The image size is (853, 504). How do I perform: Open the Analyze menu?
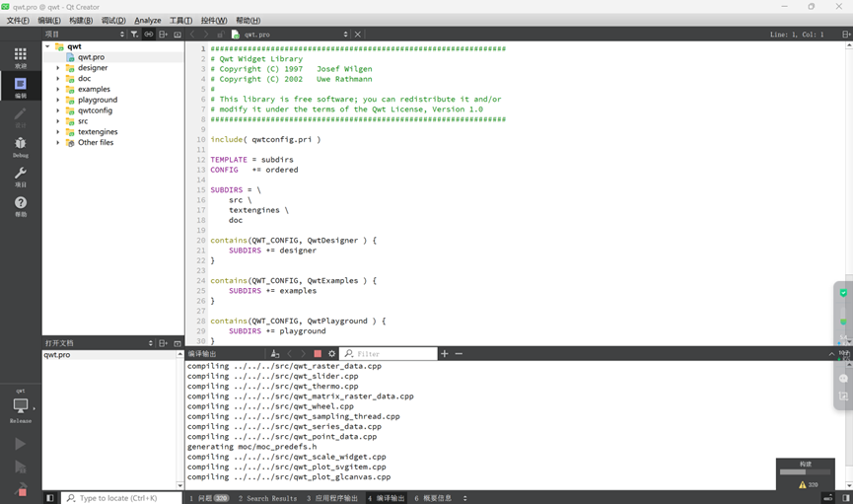pos(147,20)
